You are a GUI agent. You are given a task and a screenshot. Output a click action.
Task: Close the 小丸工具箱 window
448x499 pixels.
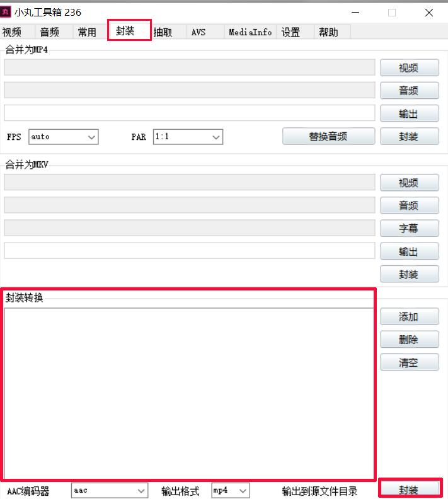(429, 13)
